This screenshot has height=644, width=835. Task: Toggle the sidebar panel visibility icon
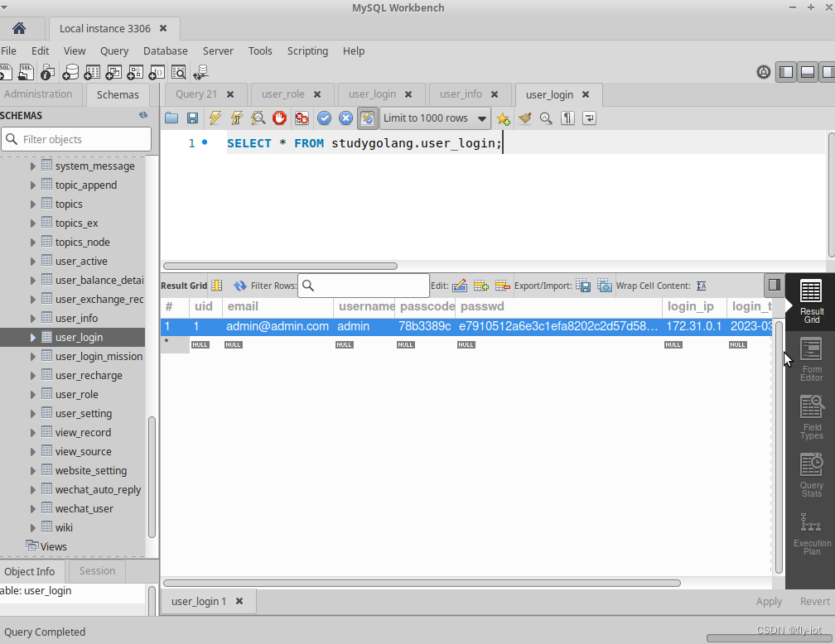click(786, 72)
